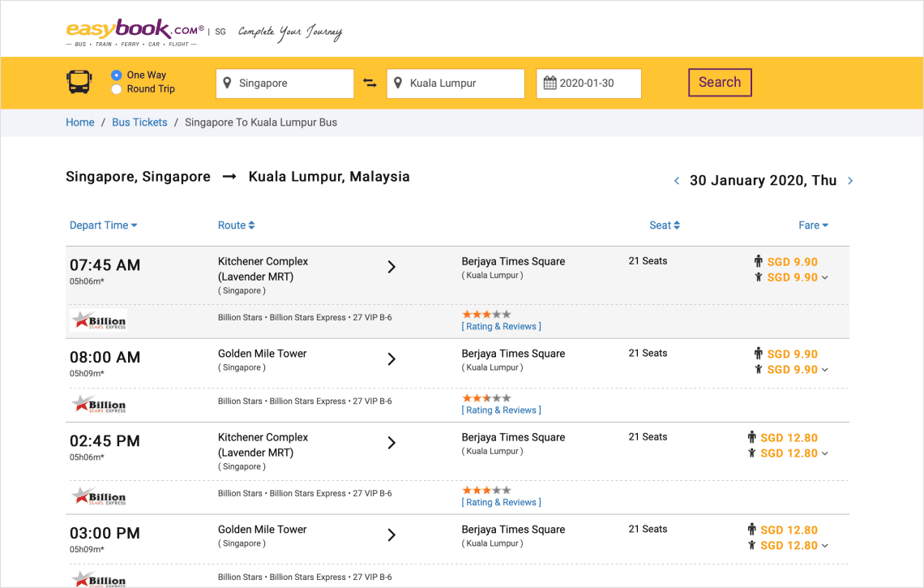This screenshot has height=588, width=924.
Task: Click child fare icon for 07:45 AM trip
Action: pos(759,277)
